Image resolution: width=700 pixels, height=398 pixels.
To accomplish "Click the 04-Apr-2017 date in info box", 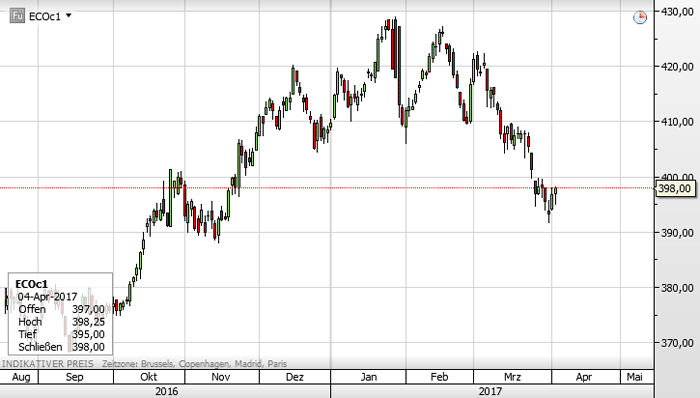I will click(47, 297).
